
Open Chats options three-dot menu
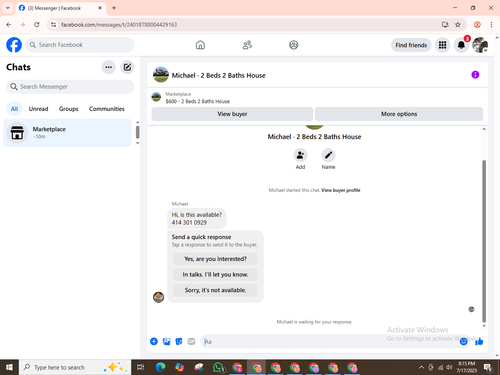tap(108, 67)
